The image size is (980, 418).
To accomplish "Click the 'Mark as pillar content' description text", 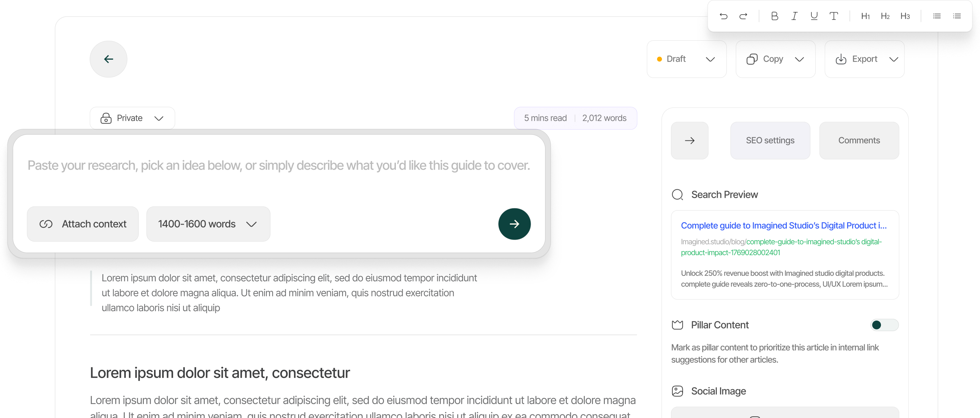I will [775, 353].
